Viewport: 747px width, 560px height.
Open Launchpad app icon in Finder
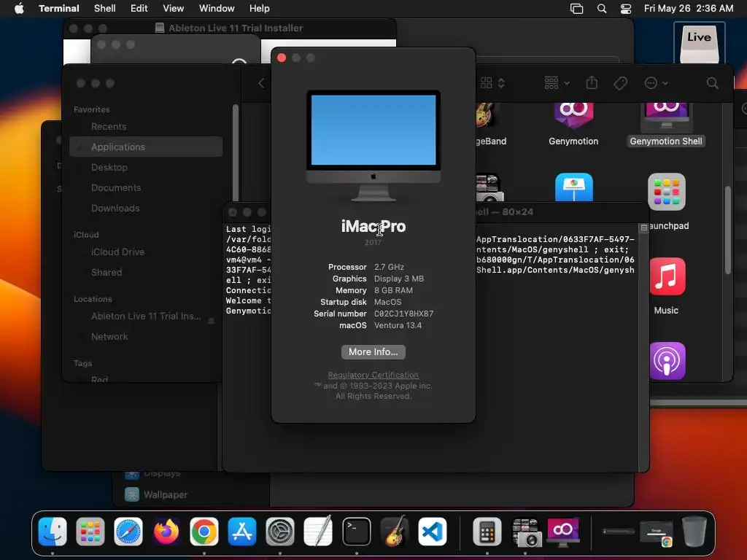coord(667,192)
